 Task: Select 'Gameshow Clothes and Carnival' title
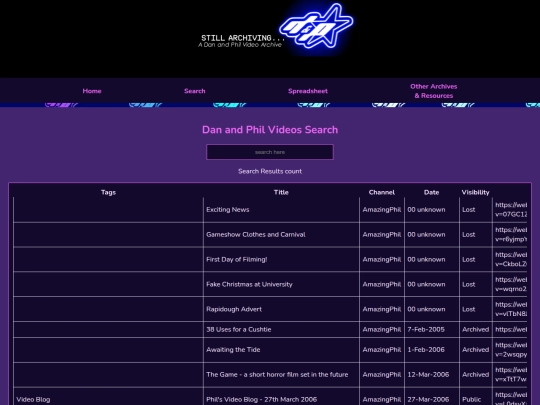coord(256,235)
